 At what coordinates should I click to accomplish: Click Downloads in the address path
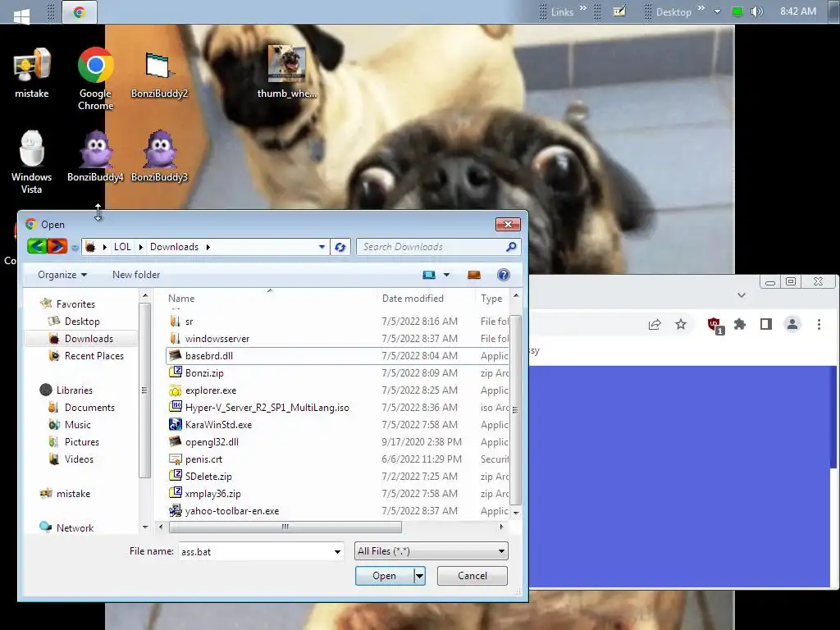click(x=174, y=246)
